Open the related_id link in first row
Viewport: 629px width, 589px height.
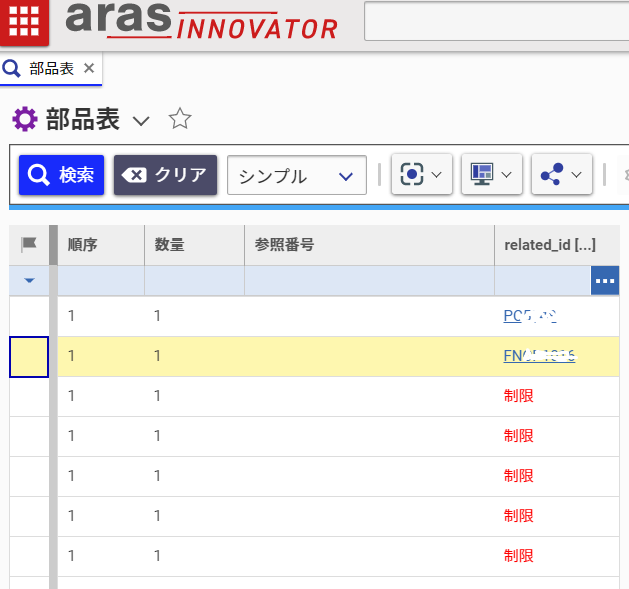530,316
